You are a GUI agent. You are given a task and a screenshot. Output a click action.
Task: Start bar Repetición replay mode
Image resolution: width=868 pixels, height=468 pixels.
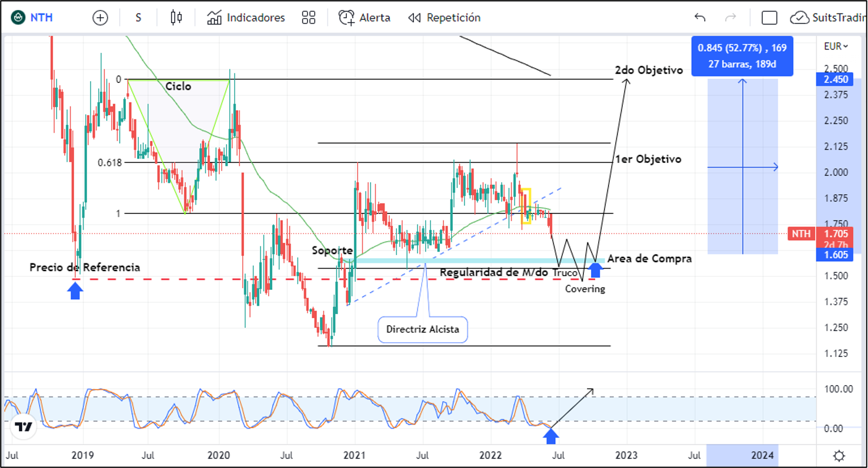coord(445,18)
